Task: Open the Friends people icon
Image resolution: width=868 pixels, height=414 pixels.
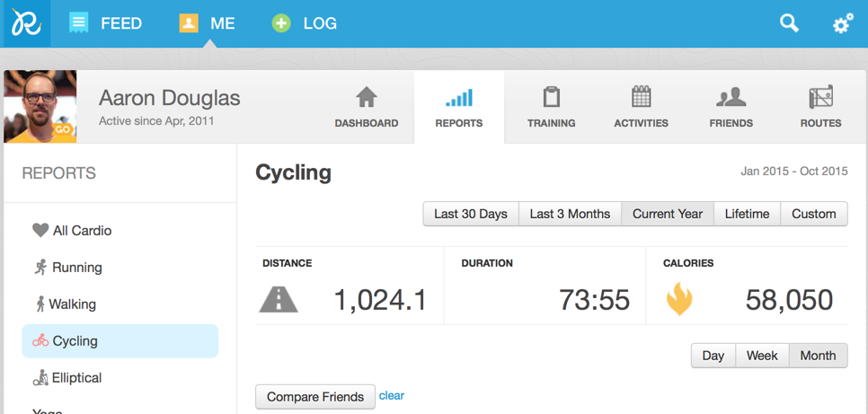Action: click(731, 98)
